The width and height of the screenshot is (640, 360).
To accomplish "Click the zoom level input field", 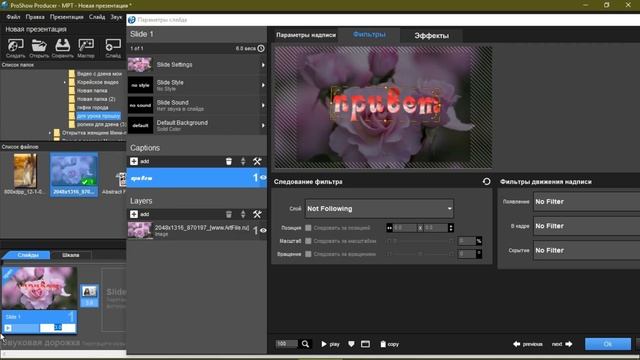I will tap(287, 344).
